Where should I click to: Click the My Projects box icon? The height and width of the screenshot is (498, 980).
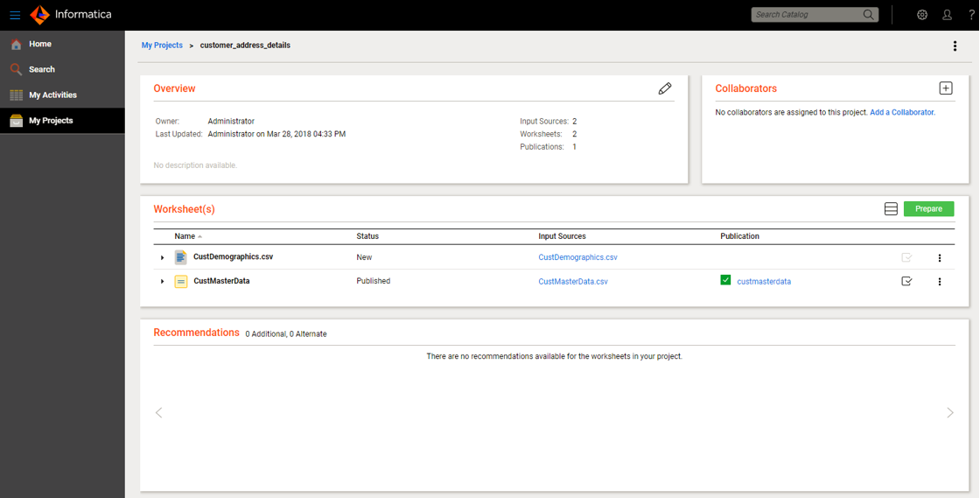click(17, 121)
